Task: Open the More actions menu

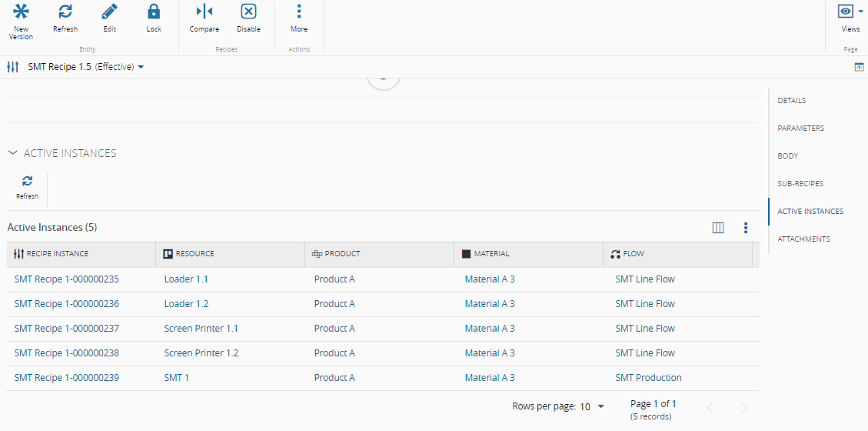Action: (x=299, y=12)
